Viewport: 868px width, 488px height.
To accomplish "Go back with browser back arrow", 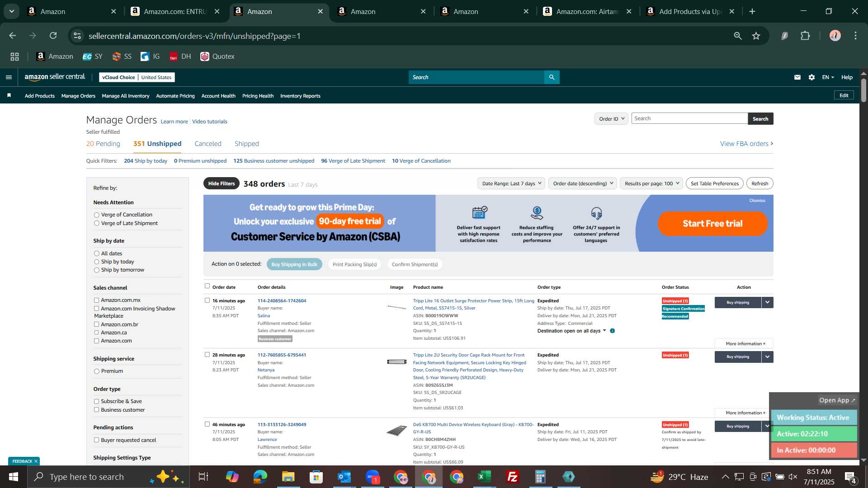I will [13, 36].
